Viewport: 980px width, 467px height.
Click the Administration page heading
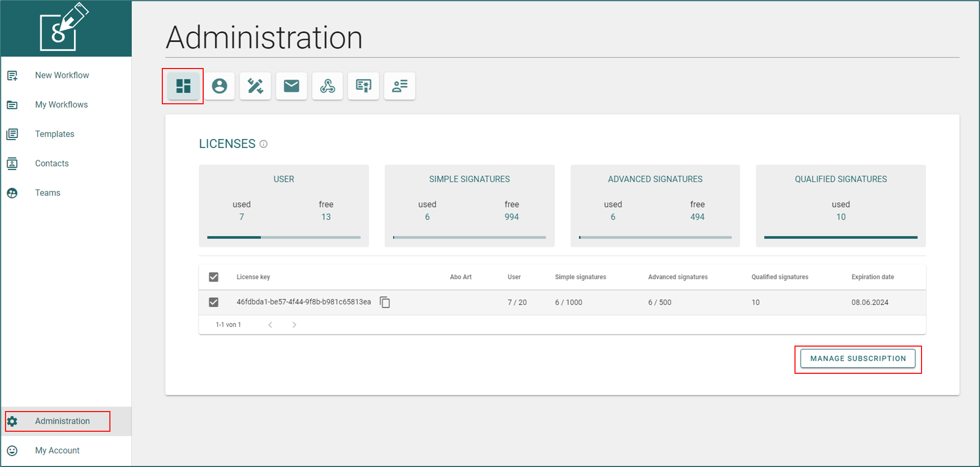click(x=264, y=37)
